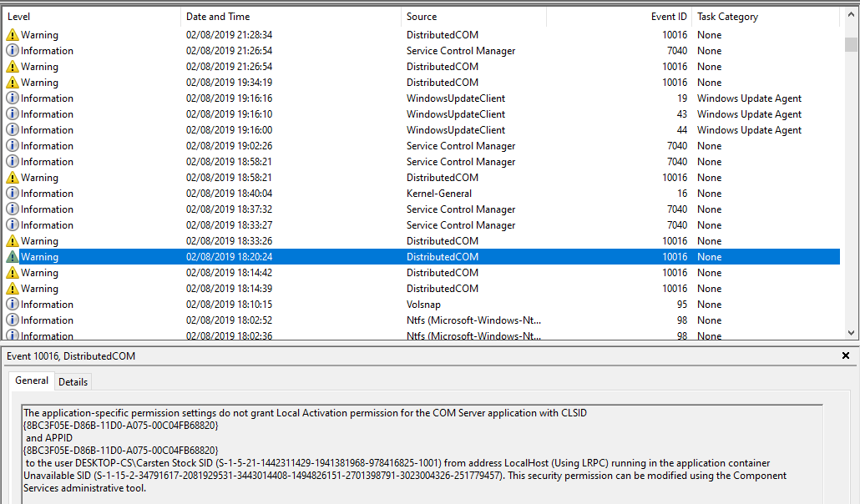Click the warning icon of selected 18:20:24 row
The image size is (860, 504).
[12, 257]
